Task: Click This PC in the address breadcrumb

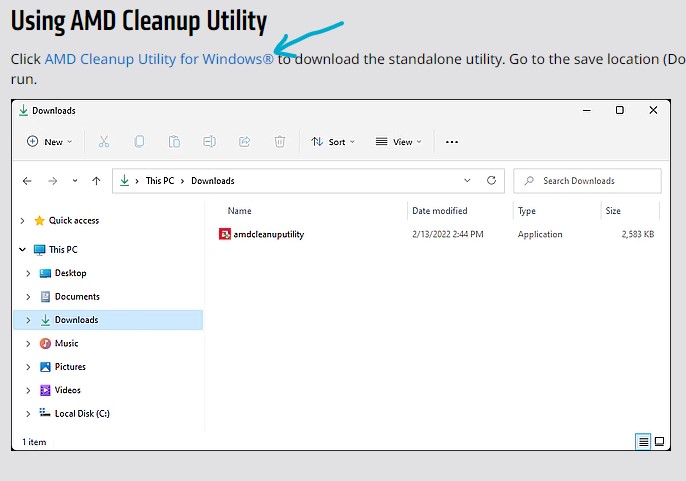Action: click(160, 181)
